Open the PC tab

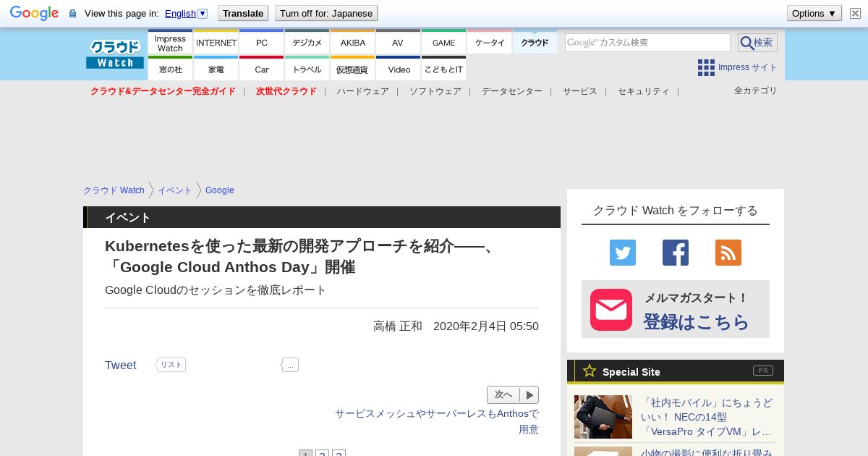tap(262, 43)
